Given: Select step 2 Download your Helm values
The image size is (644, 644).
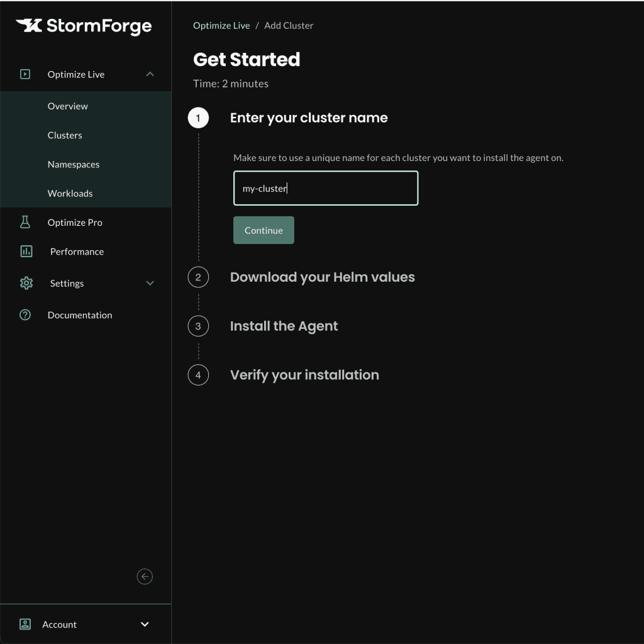Looking at the screenshot, I should [x=323, y=277].
